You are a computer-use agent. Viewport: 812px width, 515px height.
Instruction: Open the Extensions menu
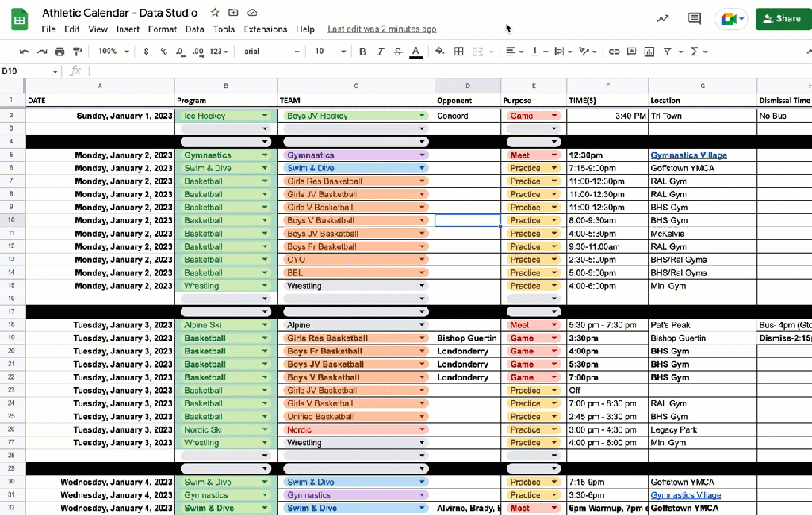[265, 29]
